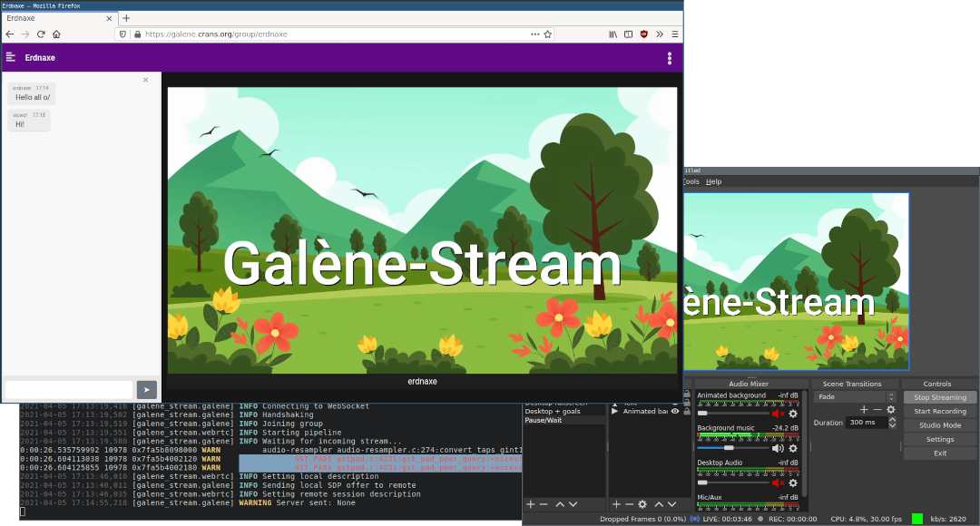This screenshot has width=980, height=526.
Task: Remove selected source with minus icon
Action: 630,504
